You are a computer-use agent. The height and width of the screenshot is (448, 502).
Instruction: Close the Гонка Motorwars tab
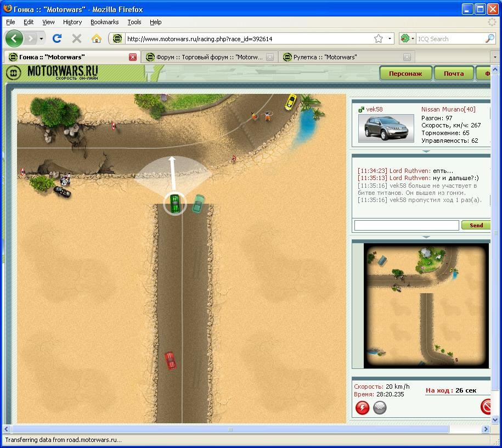coord(133,57)
